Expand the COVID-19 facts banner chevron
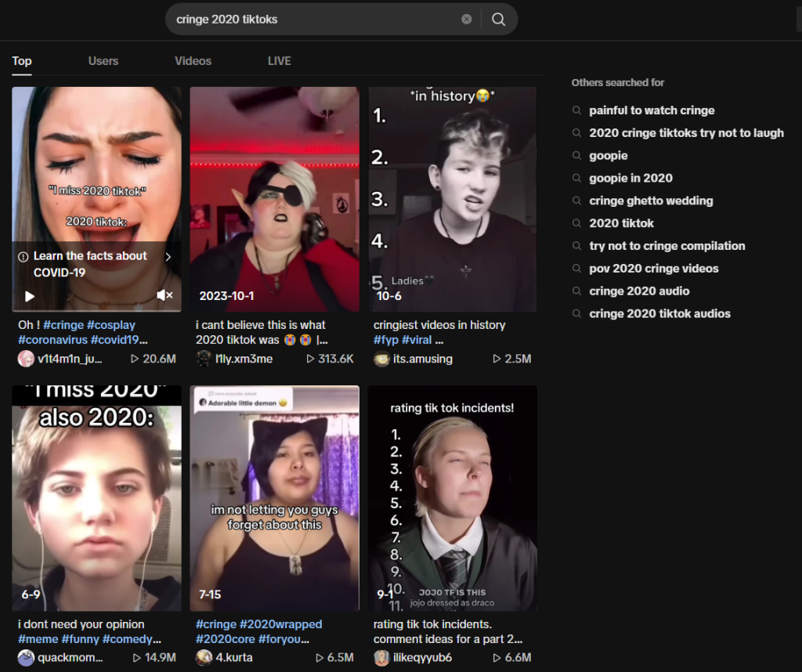 [x=168, y=257]
